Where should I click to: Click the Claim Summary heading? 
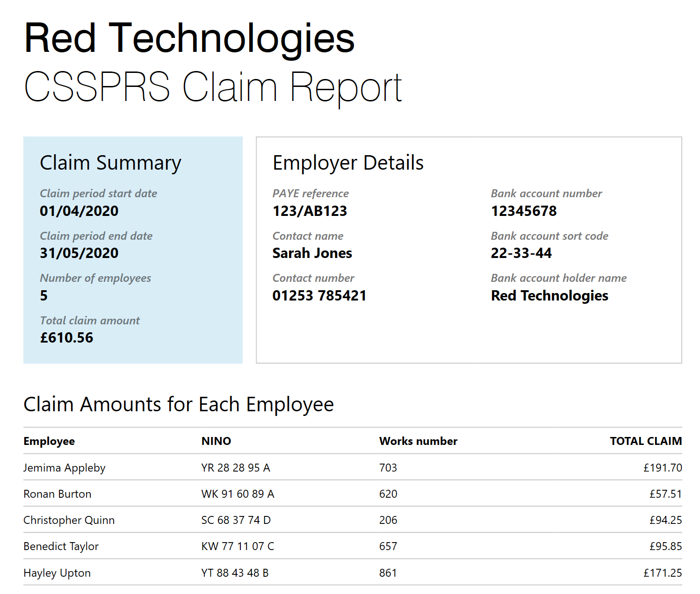click(x=110, y=163)
